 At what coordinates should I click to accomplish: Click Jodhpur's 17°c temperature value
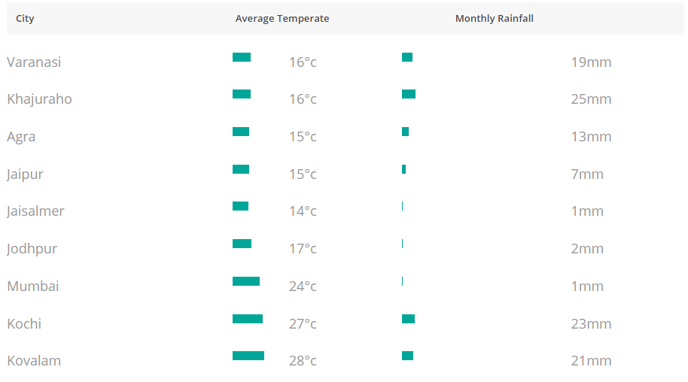point(303,249)
